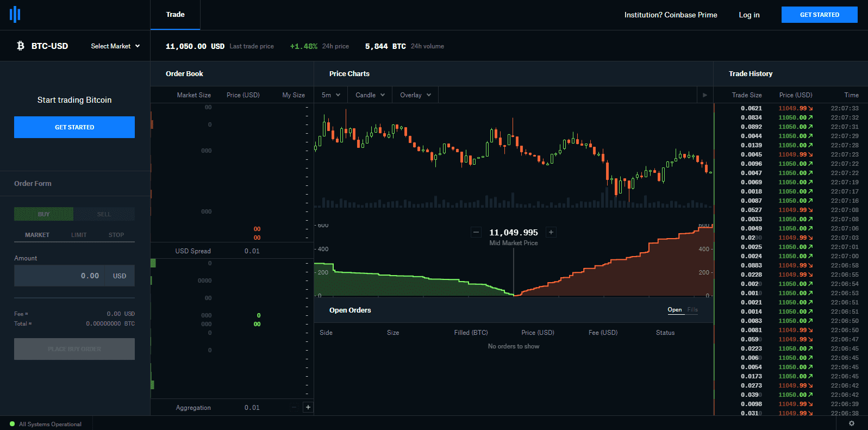Increase aggregation with the plus button
The height and width of the screenshot is (430, 868).
308,407
